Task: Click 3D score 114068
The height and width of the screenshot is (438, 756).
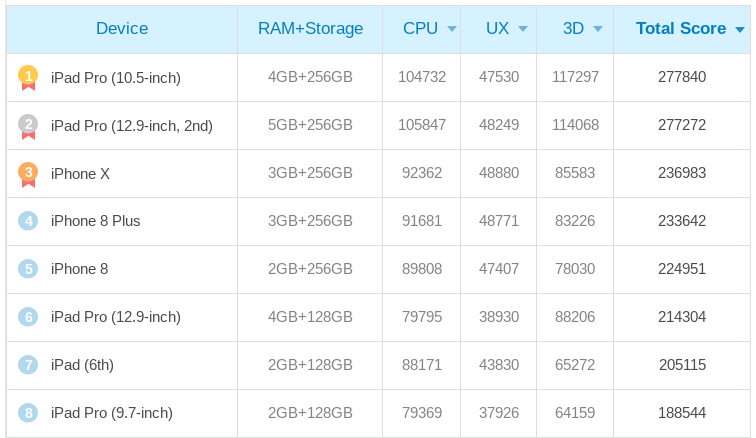Action: tap(575, 125)
